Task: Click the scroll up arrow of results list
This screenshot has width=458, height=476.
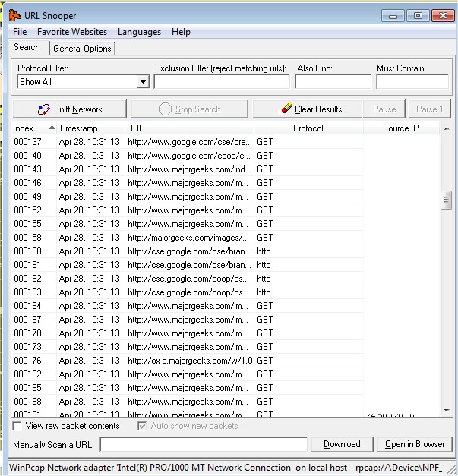Action: click(447, 128)
